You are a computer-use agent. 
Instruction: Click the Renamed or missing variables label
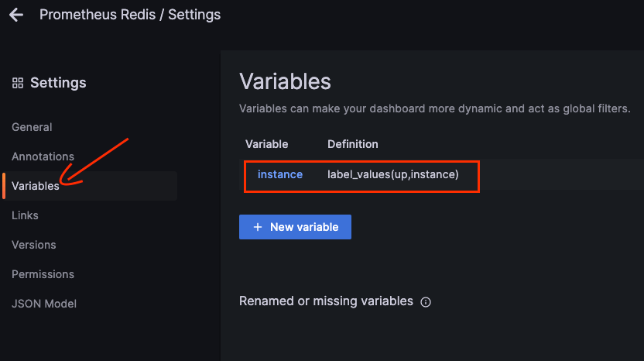[326, 301]
